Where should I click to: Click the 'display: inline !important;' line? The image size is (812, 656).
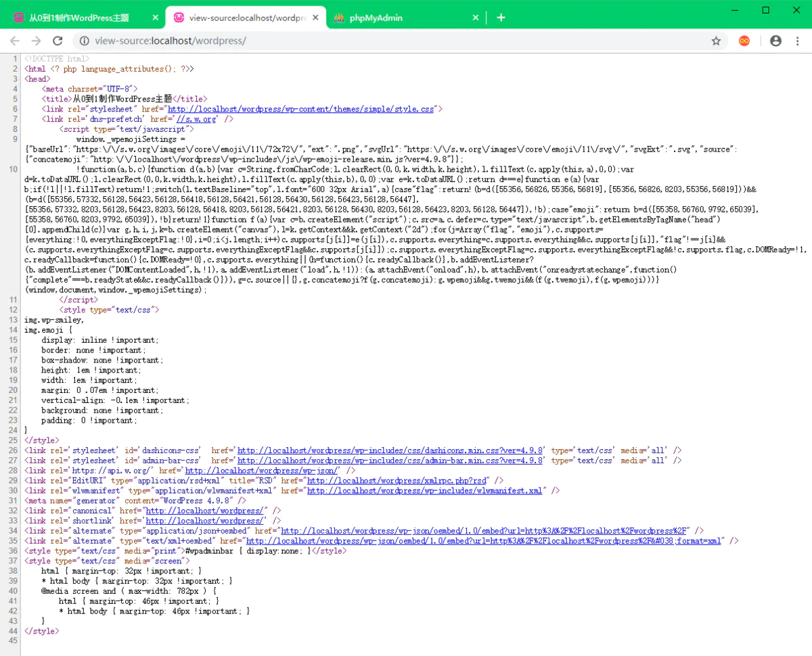pyautogui.click(x=100, y=340)
